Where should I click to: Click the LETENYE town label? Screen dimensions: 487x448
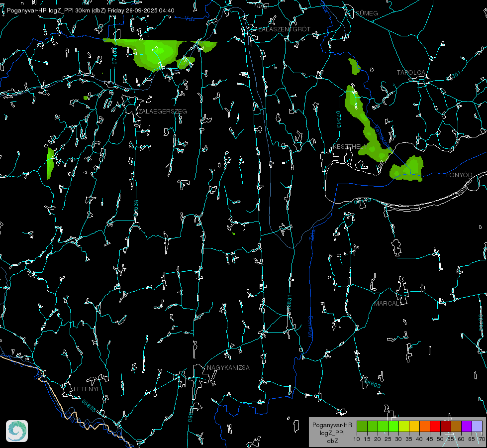pyautogui.click(x=87, y=389)
